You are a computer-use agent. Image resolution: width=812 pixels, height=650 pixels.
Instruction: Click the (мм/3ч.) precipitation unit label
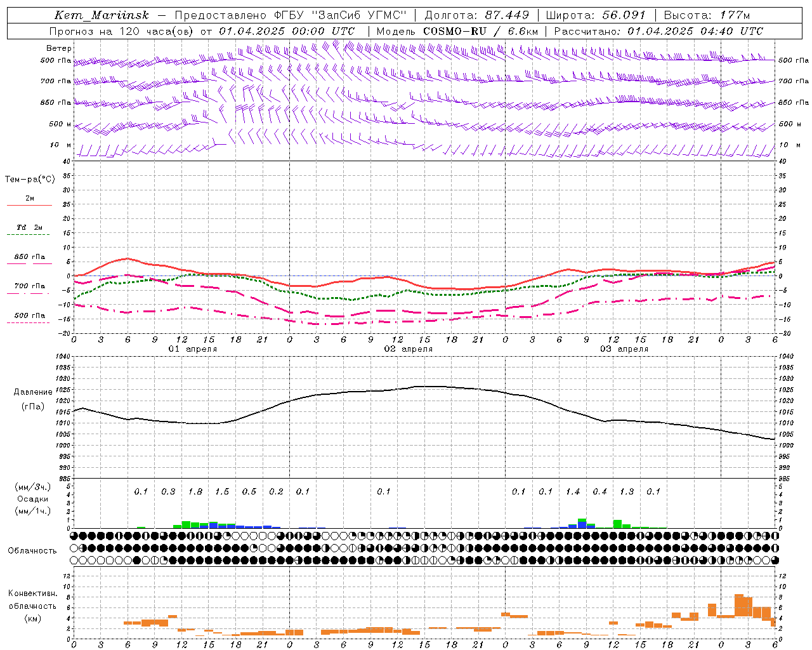[33, 487]
